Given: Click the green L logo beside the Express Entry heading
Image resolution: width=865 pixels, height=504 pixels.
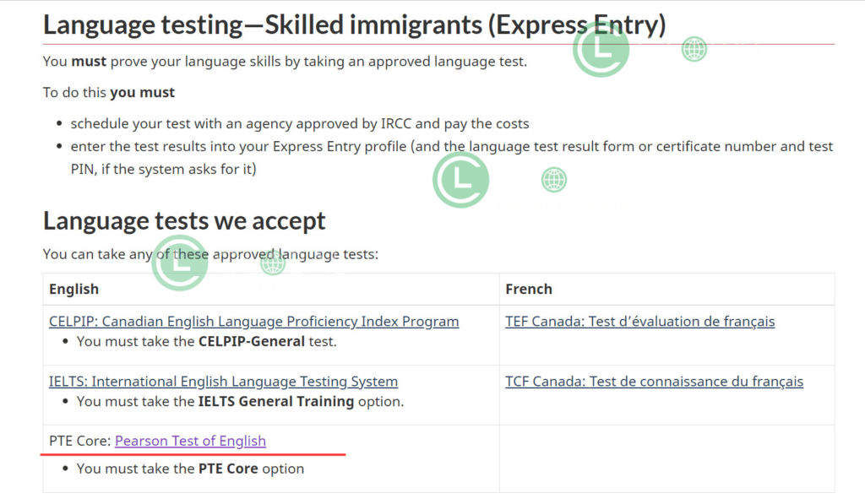Looking at the screenshot, I should click(x=601, y=49).
